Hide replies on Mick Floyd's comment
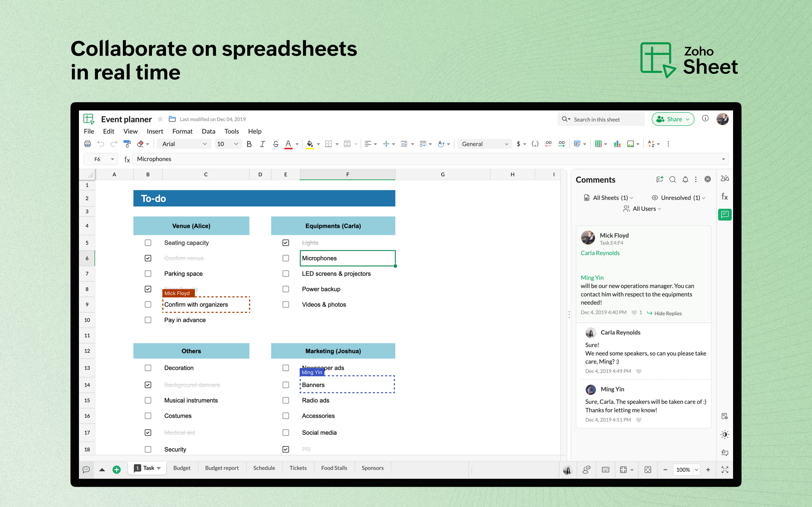 coord(668,313)
